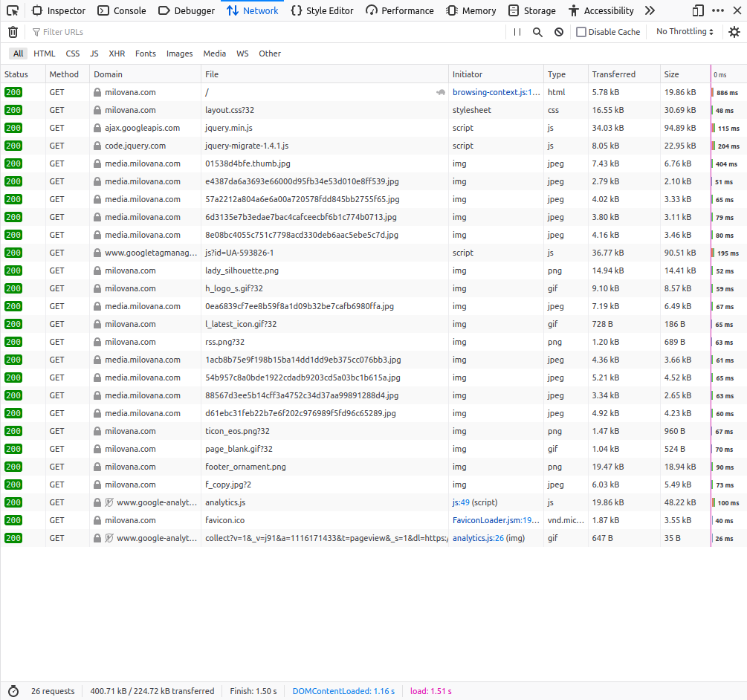Enable the Disable Cache checkbox
The image size is (747, 700).
[x=581, y=32]
